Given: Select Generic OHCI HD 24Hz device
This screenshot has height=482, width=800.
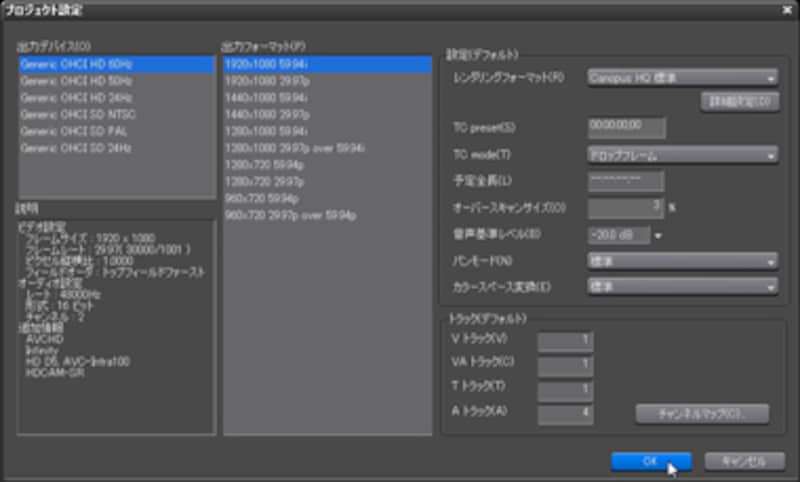Looking at the screenshot, I should point(117,98).
